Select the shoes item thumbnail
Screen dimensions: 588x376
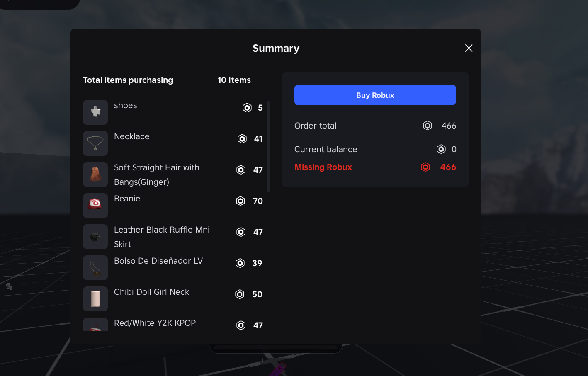pyautogui.click(x=95, y=112)
